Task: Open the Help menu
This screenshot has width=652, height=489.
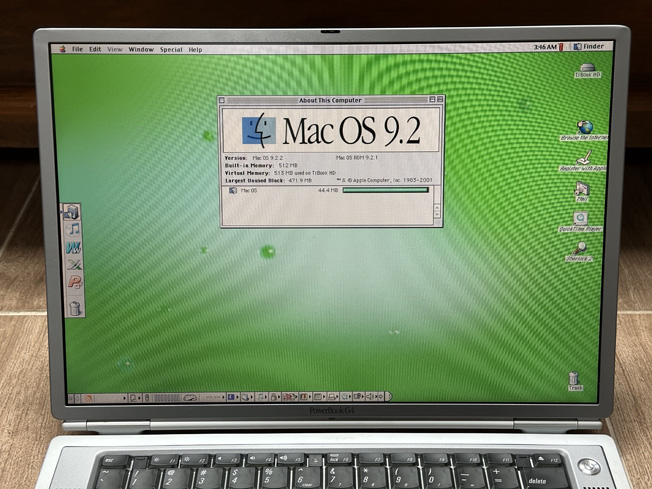Action: pos(195,49)
